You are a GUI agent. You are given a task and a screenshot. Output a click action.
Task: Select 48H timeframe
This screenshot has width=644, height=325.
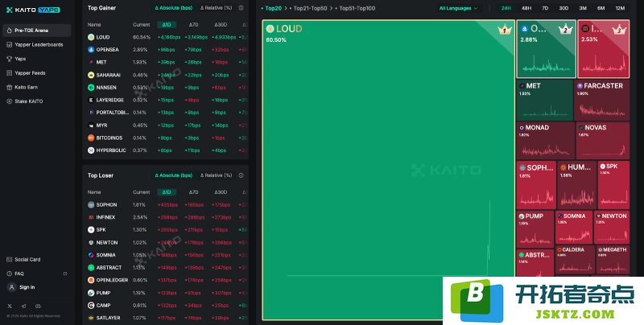click(526, 8)
